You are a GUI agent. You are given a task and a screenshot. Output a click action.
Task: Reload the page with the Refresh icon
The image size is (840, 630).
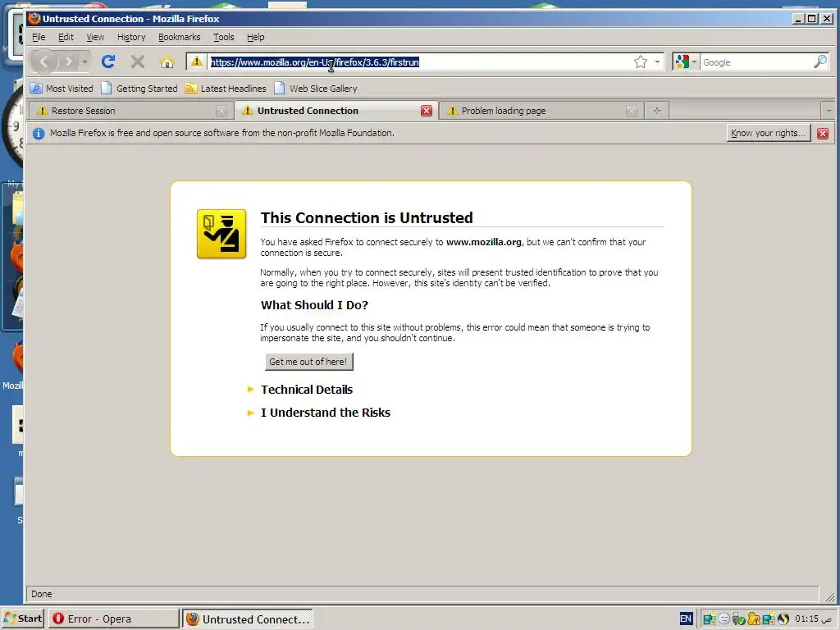coord(109,62)
